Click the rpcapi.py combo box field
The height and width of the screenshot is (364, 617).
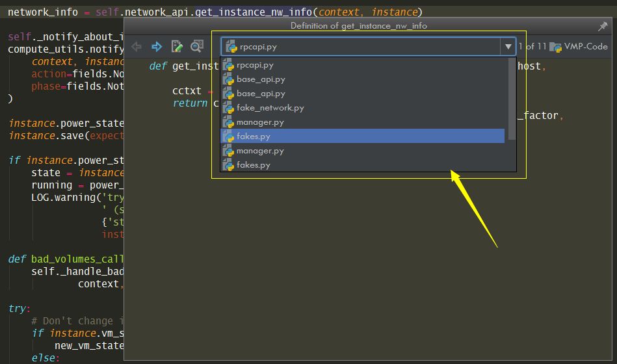point(368,47)
